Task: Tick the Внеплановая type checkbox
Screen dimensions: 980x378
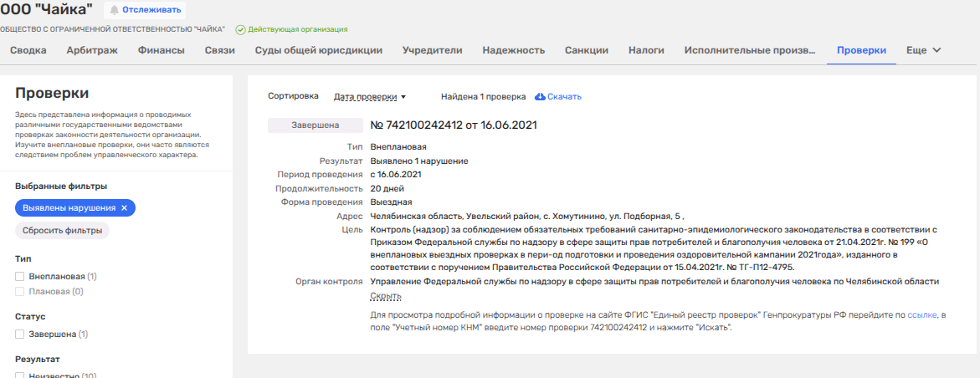Action: pyautogui.click(x=20, y=276)
